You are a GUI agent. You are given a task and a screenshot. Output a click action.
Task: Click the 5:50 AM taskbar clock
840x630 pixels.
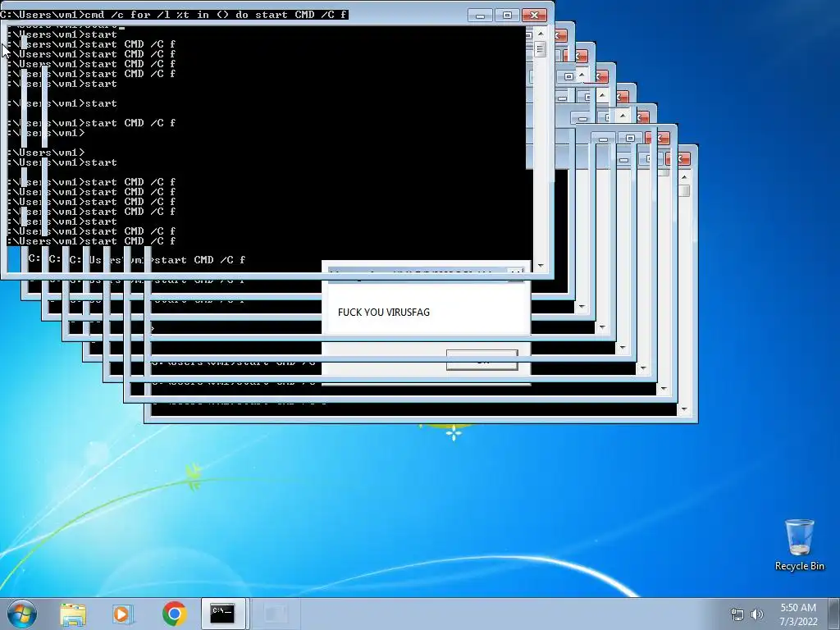(798, 614)
